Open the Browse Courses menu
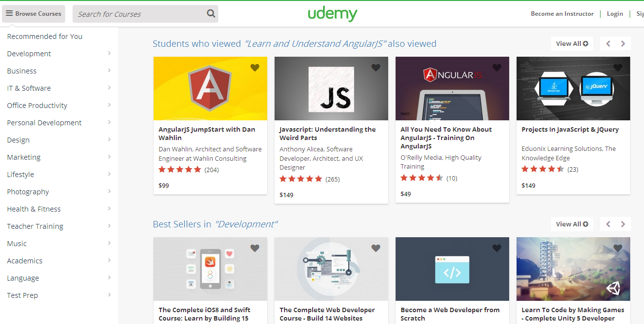The image size is (644, 324). 34,14
